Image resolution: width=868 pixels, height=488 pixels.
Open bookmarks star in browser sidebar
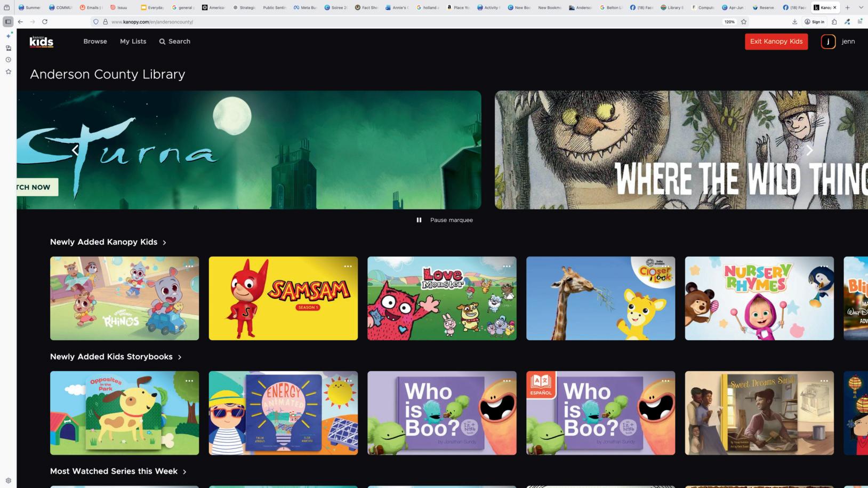[x=9, y=71]
